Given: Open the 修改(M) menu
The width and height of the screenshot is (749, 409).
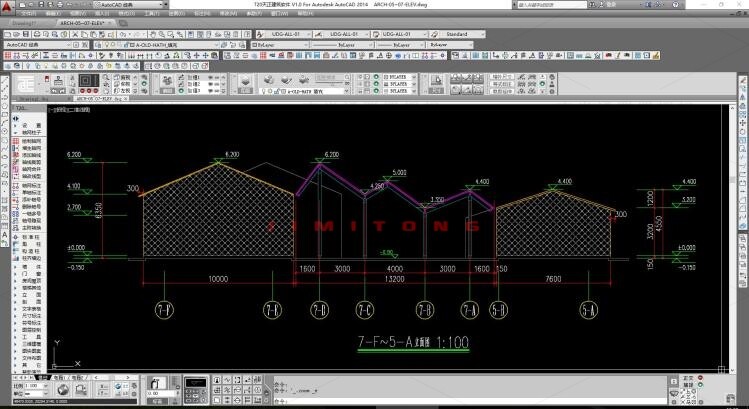Looking at the screenshot, I should pos(228,14).
